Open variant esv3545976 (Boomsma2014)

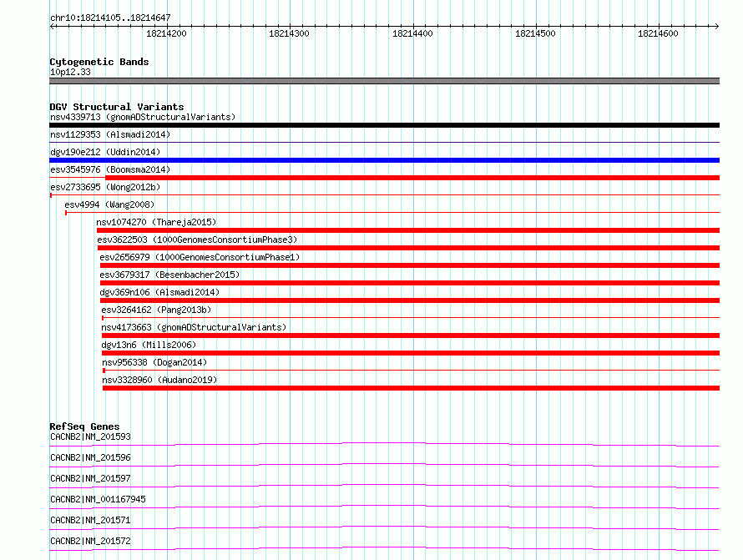tap(110, 169)
